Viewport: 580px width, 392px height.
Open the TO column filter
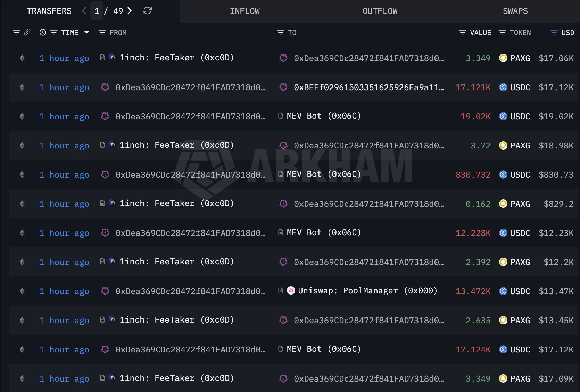point(281,32)
